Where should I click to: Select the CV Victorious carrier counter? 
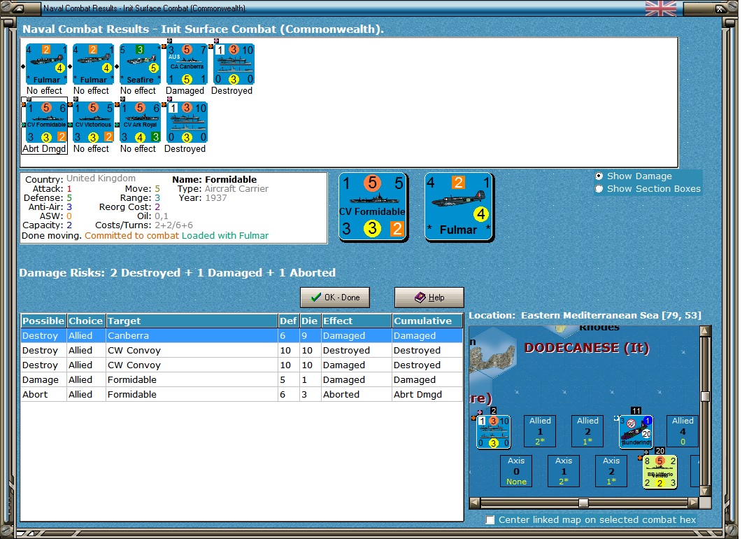tap(94, 122)
